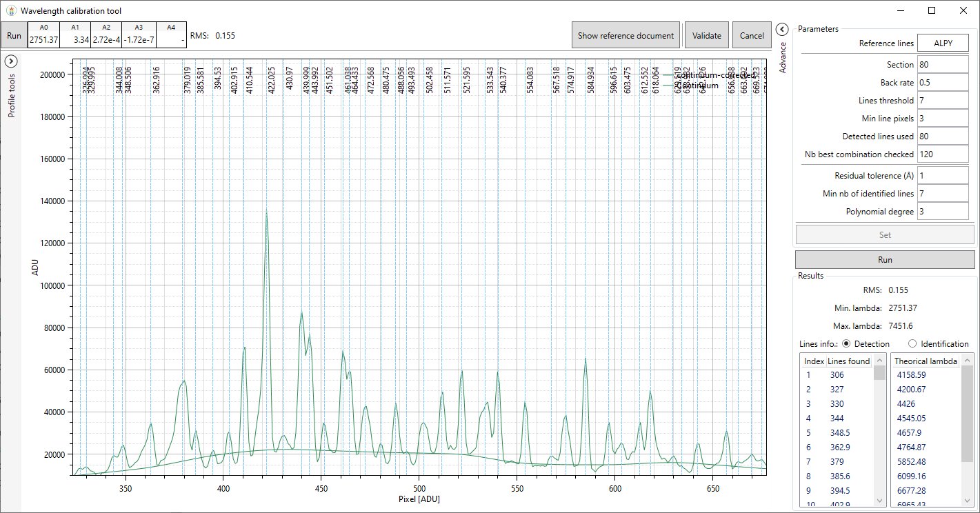Click scroll-down arrow of Theorical lambda list

967,501
